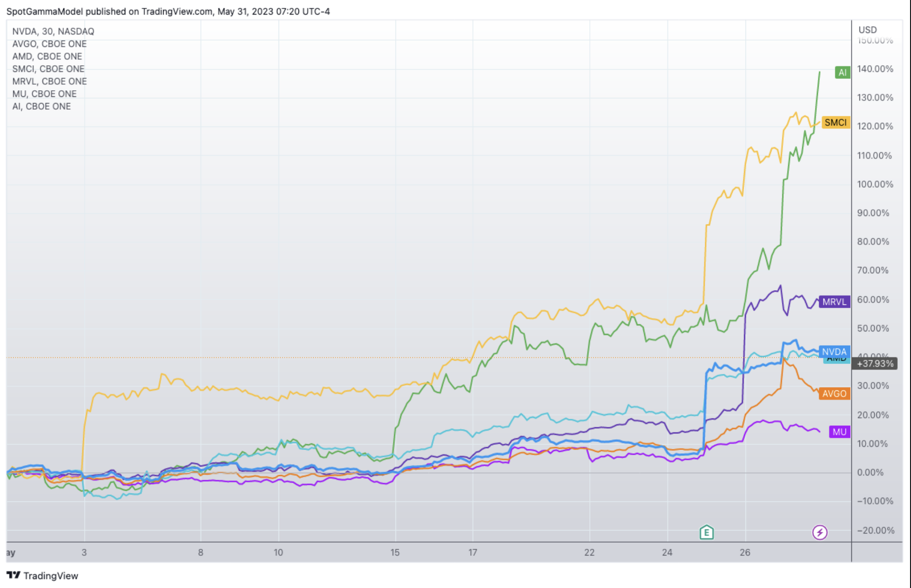Select the MRVL, CBOE ONE legend entry
This screenshot has width=911, height=588.
[49, 81]
